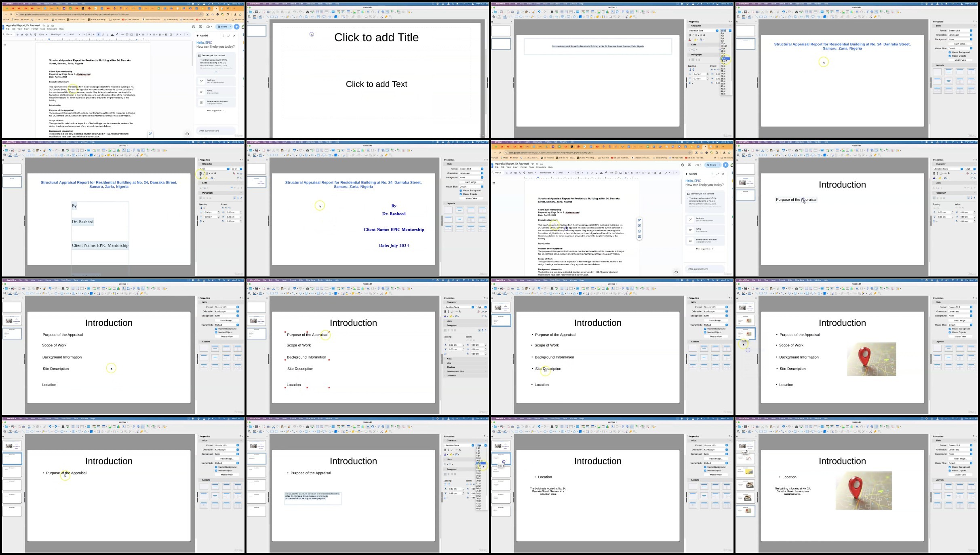Uncheck Master Background in frame with blue centered 'By'
The image size is (980, 555).
pos(461,190)
